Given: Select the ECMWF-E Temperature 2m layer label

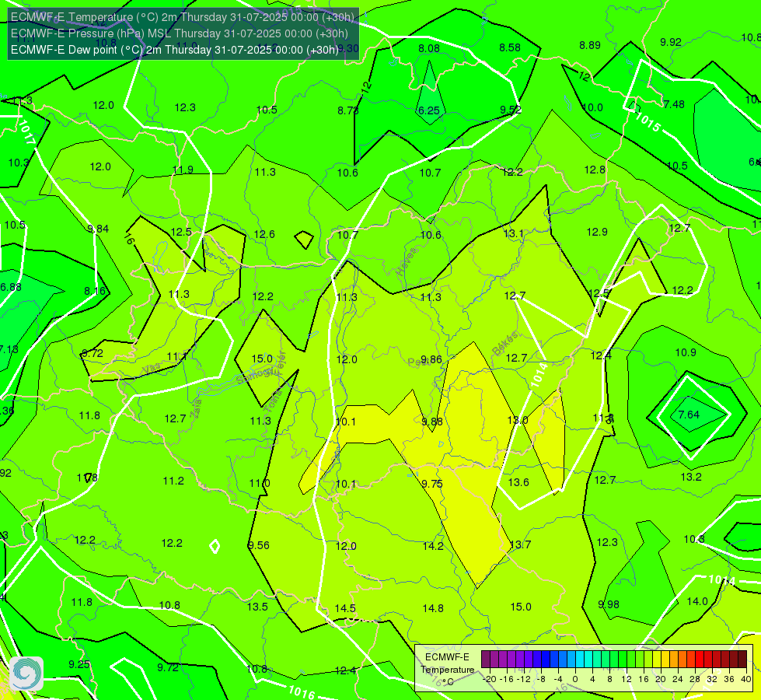Looking at the screenshot, I should click(183, 17).
